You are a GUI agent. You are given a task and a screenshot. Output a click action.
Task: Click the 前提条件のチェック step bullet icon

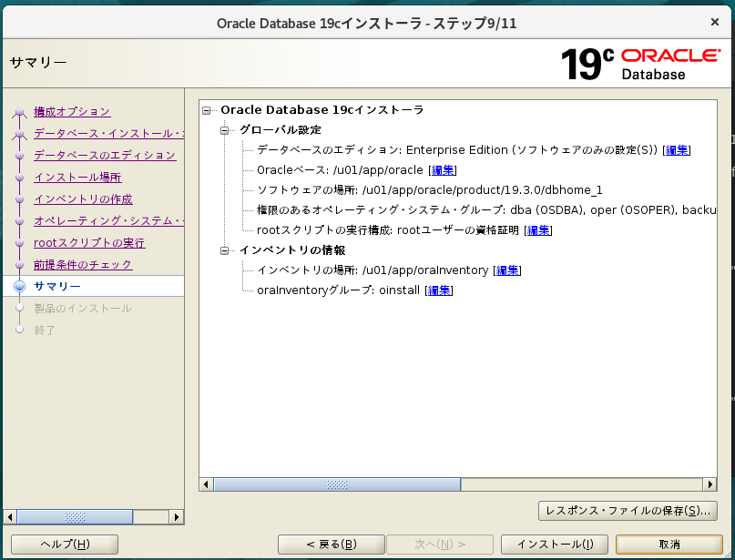click(x=19, y=265)
